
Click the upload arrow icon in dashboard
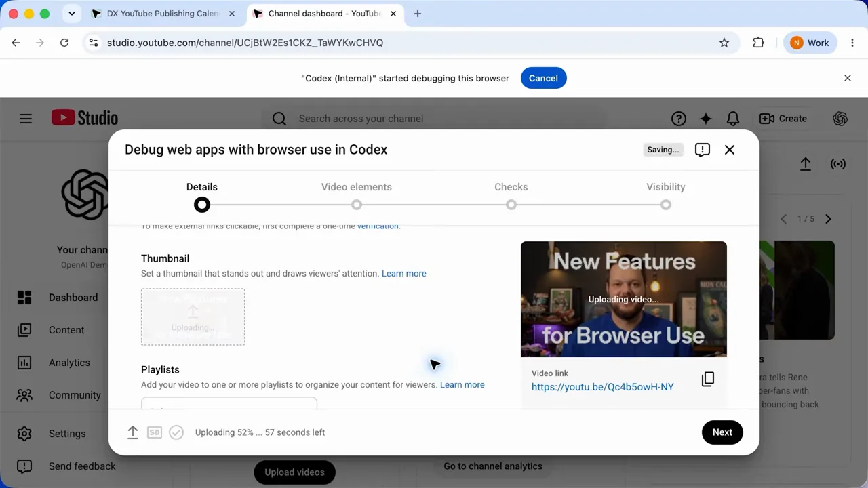pos(806,164)
